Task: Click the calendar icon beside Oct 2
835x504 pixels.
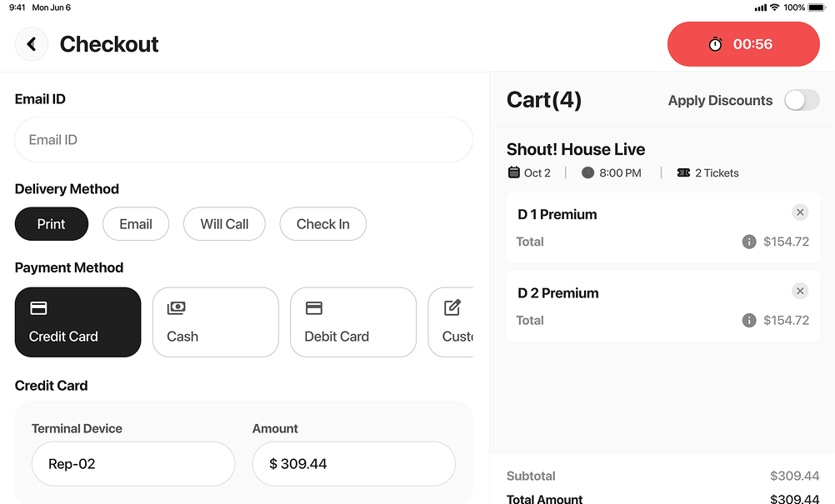Action: pyautogui.click(x=514, y=172)
